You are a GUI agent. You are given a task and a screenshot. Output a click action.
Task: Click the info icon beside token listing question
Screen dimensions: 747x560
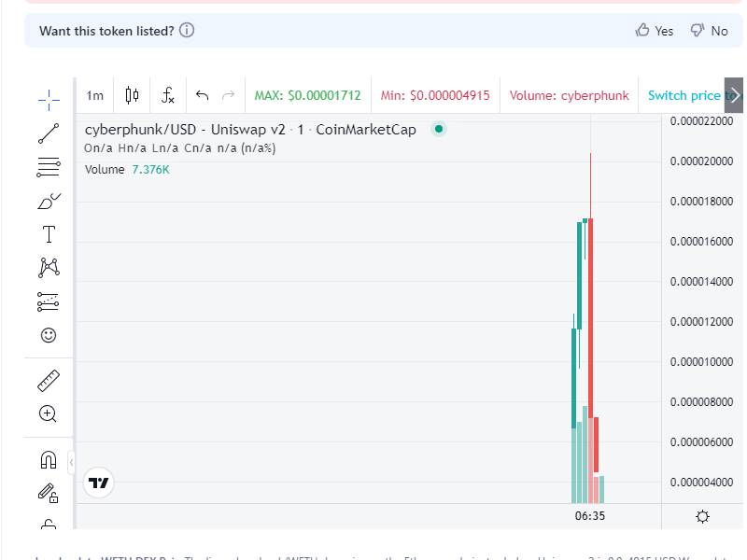[x=186, y=30]
